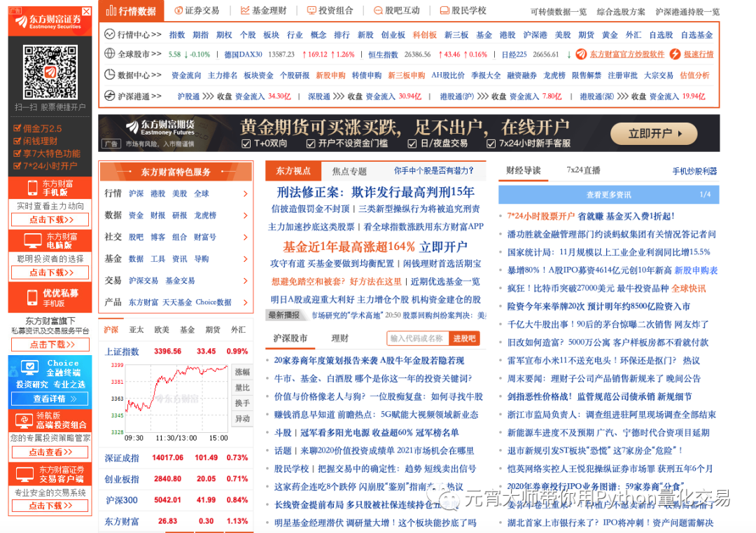Select the 换手 chart side button
This screenshot has height=533, width=756.
pos(242,403)
